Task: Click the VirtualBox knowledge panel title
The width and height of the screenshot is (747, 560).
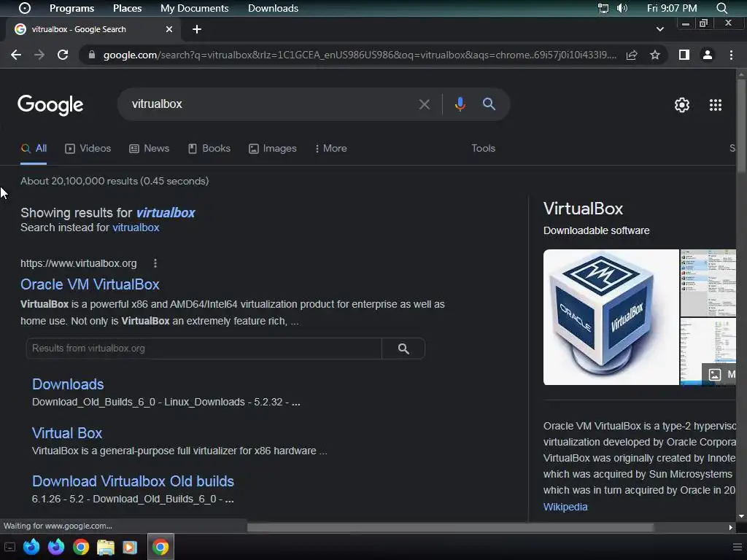Action: pyautogui.click(x=583, y=209)
